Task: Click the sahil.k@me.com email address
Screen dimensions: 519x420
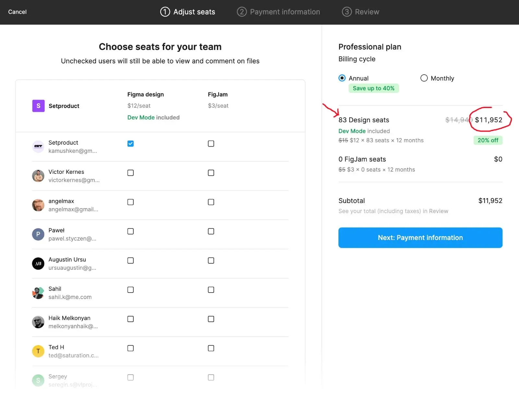Action: point(70,297)
